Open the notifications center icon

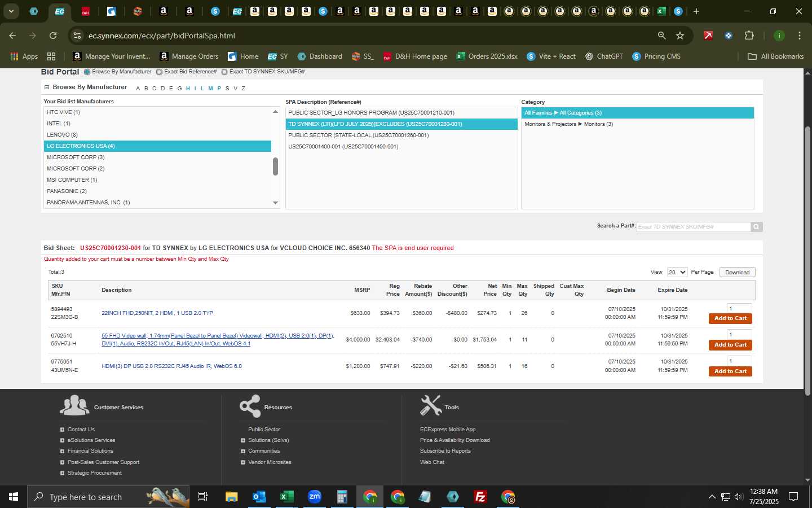(793, 497)
